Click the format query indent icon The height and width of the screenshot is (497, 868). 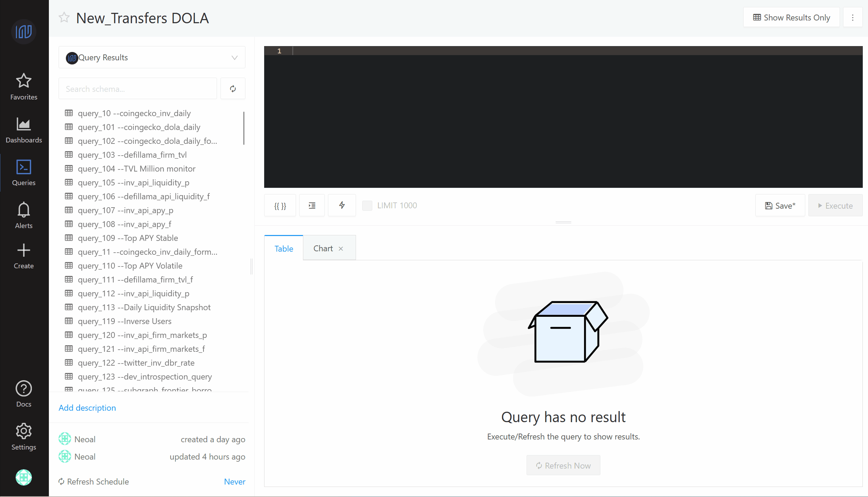point(312,206)
